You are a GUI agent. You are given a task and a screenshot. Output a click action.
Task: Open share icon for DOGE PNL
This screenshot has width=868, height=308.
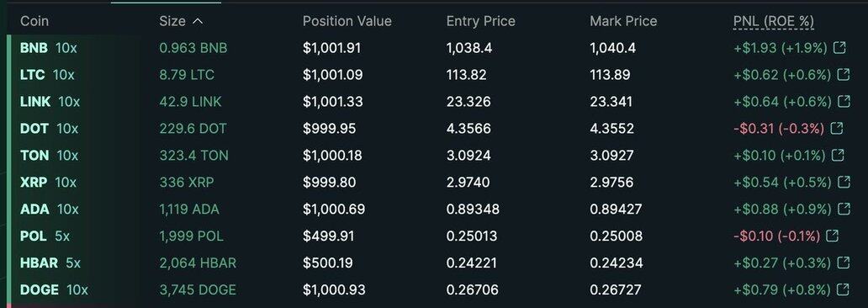(843, 289)
